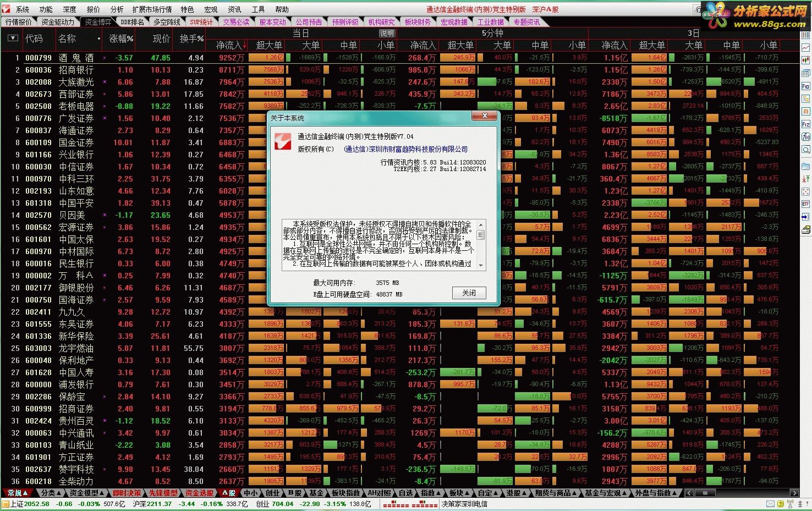
Task: Expand the 常规 bottom tab menu
Action: point(18,493)
